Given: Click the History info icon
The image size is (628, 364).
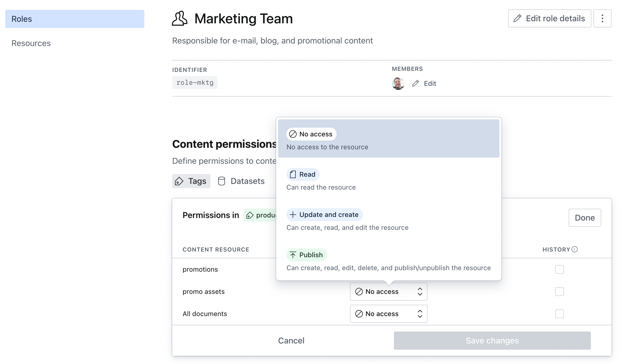Looking at the screenshot, I should click(x=574, y=249).
